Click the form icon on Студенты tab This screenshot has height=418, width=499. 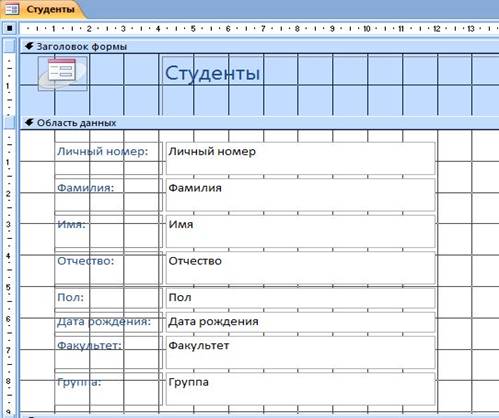[11, 9]
